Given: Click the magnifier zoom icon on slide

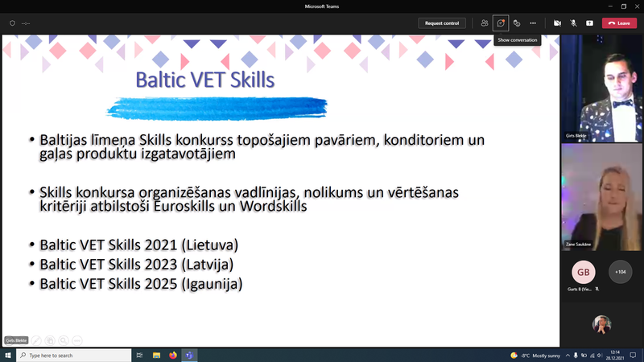Looking at the screenshot, I should [64, 340].
